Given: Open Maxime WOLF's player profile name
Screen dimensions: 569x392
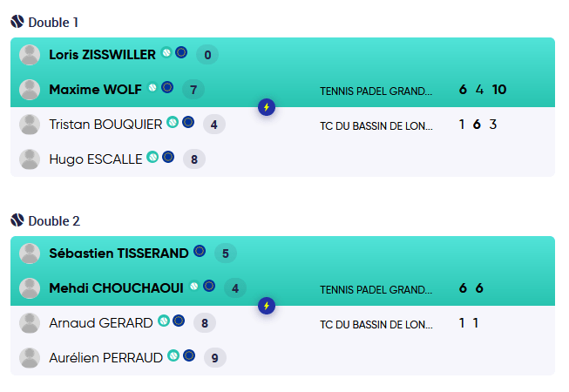Looking at the screenshot, I should pos(95,89).
